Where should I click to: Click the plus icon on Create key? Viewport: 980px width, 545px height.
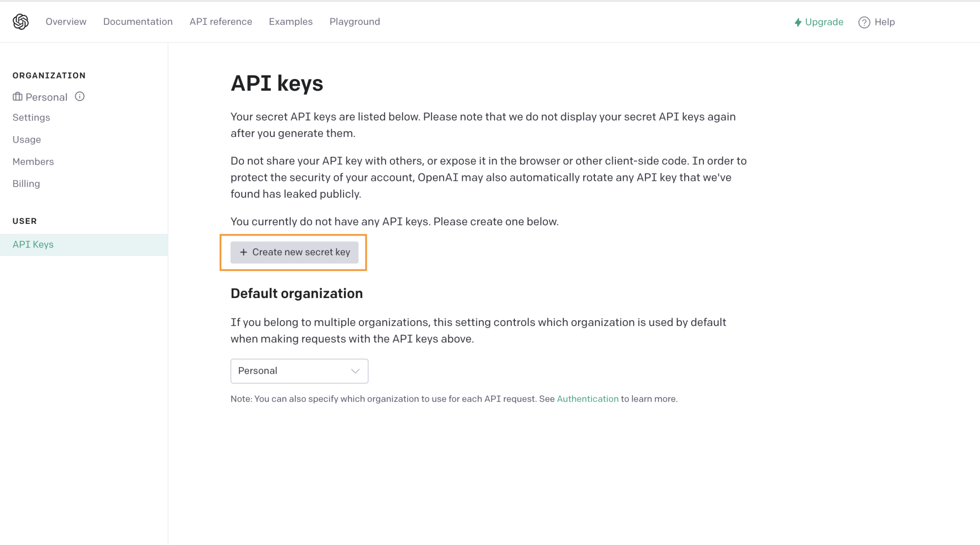[x=244, y=252]
